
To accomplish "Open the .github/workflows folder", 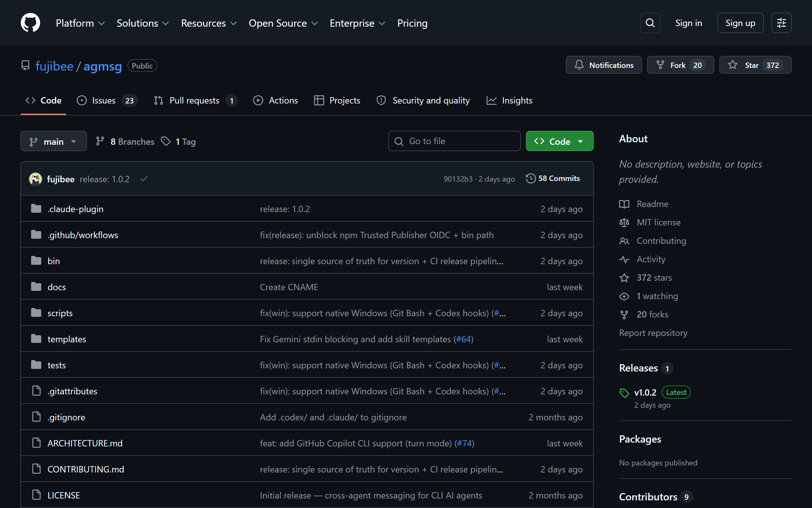I will [x=82, y=235].
